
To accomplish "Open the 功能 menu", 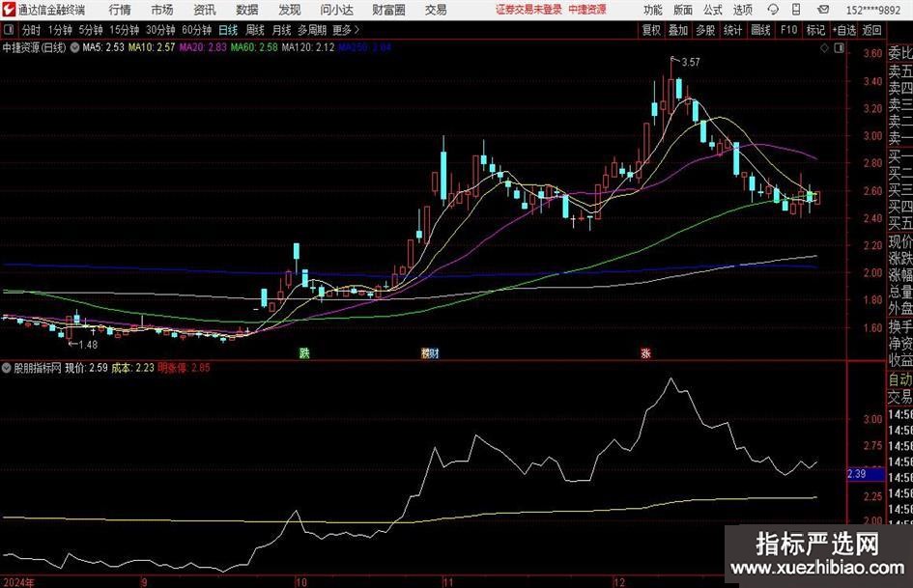I will pos(653,10).
